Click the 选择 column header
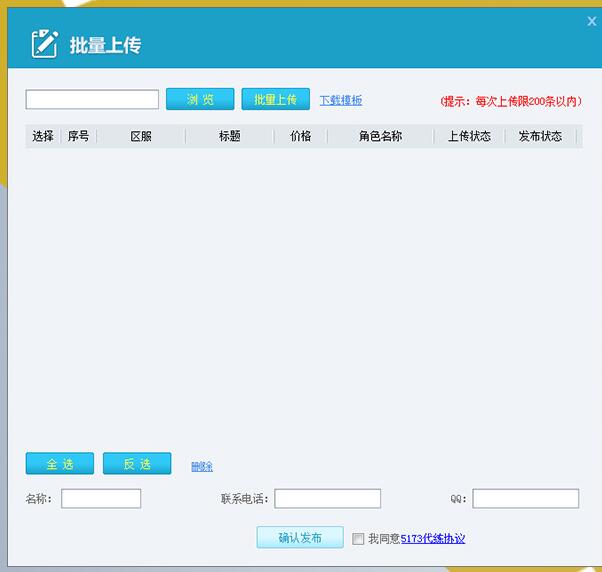602x572 pixels. pyautogui.click(x=43, y=136)
